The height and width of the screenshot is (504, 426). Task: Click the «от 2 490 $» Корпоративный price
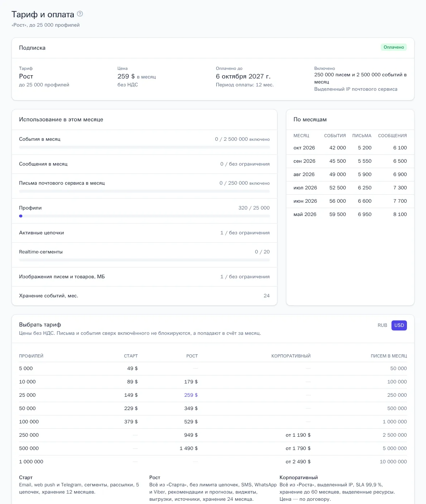[298, 462]
